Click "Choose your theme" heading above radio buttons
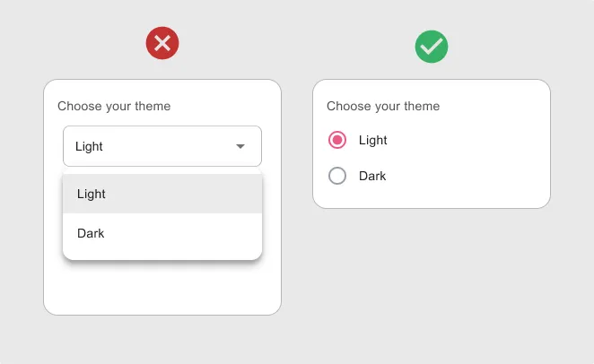This screenshot has height=364, width=594. pos(383,106)
